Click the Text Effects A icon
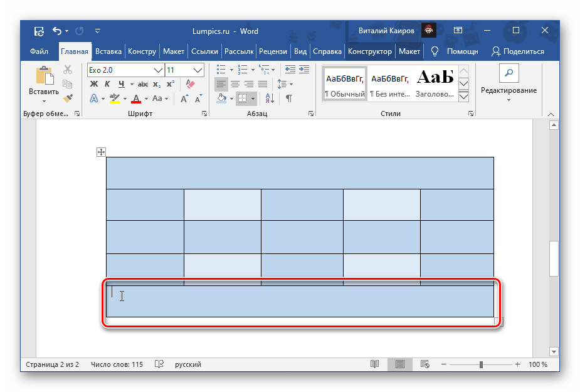The image size is (580, 392). point(94,98)
